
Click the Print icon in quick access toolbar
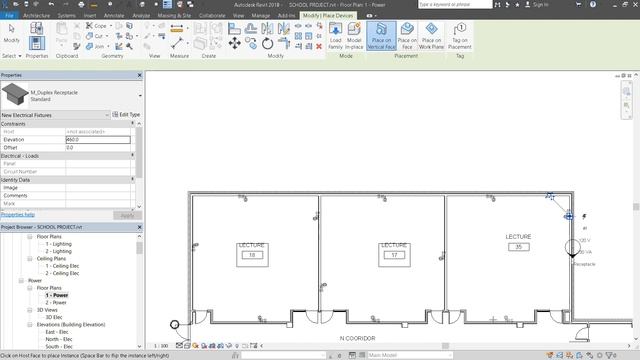[81, 4]
